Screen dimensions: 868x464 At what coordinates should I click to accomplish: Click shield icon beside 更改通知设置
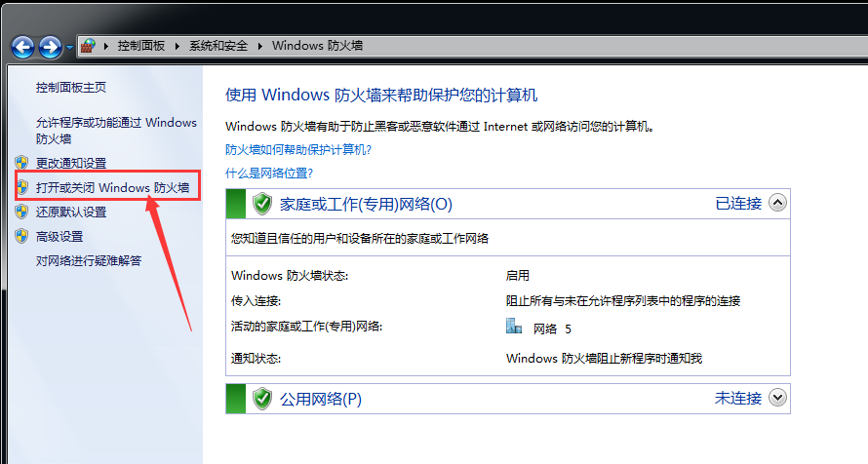click(x=21, y=163)
